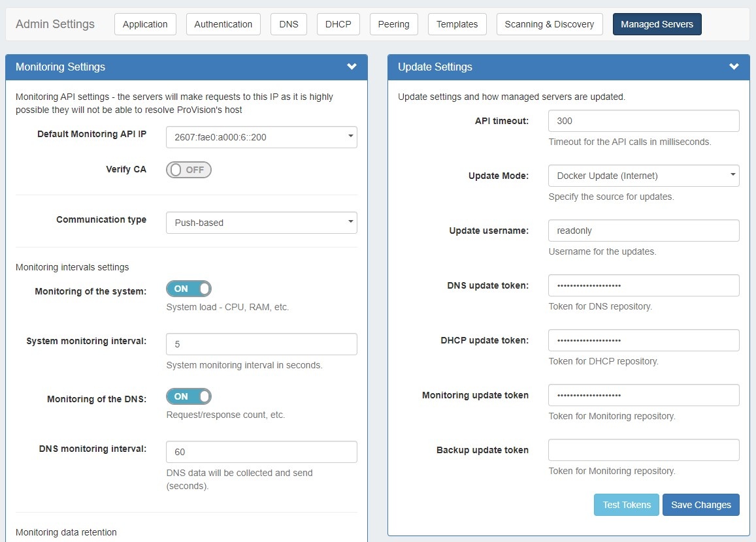756x542 pixels.
Task: Click the Test Tokens button
Action: 626,505
